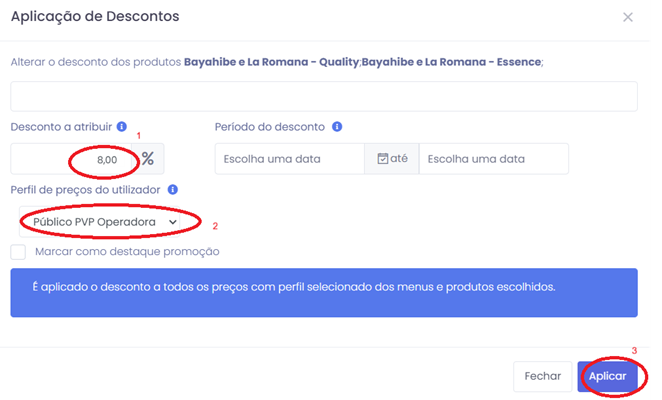Screen dimensions: 662x400
Task: Click info icon beside Desconto a atribuir
Action: pos(122,127)
